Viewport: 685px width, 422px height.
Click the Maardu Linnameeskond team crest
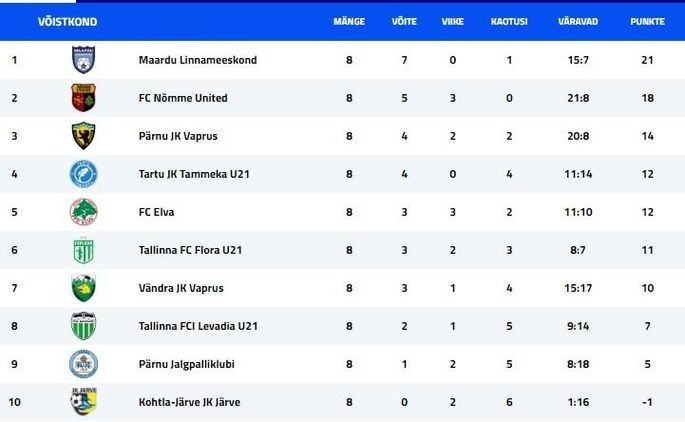(83, 59)
